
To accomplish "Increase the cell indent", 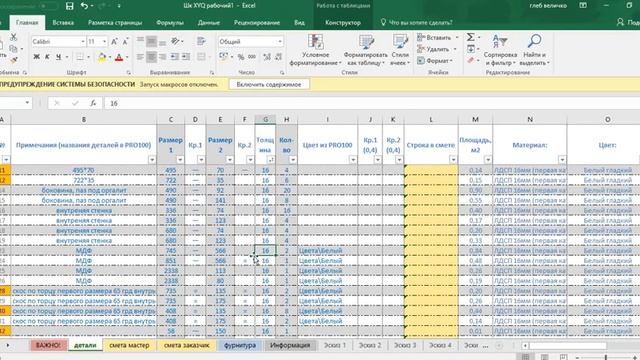I will (x=186, y=57).
